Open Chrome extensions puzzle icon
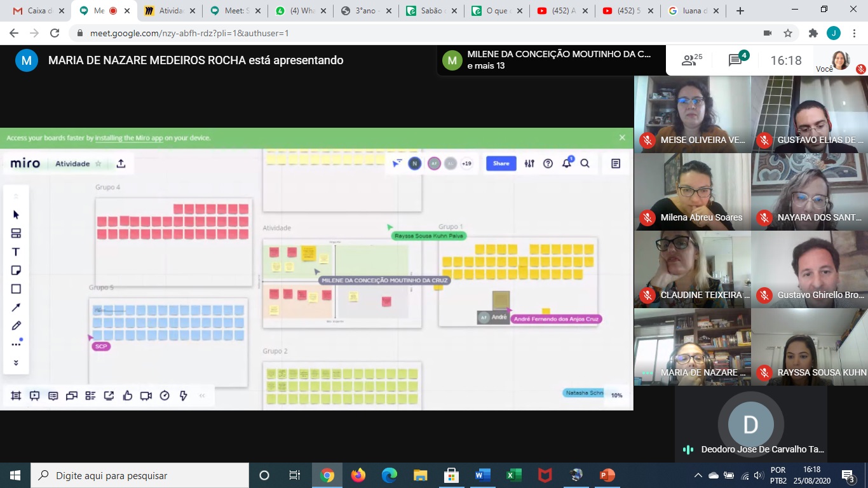868x488 pixels. click(813, 34)
